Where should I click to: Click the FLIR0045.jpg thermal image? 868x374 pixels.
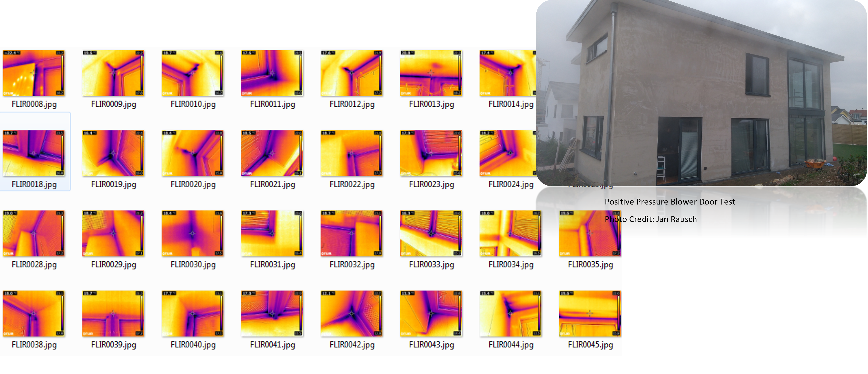point(590,314)
